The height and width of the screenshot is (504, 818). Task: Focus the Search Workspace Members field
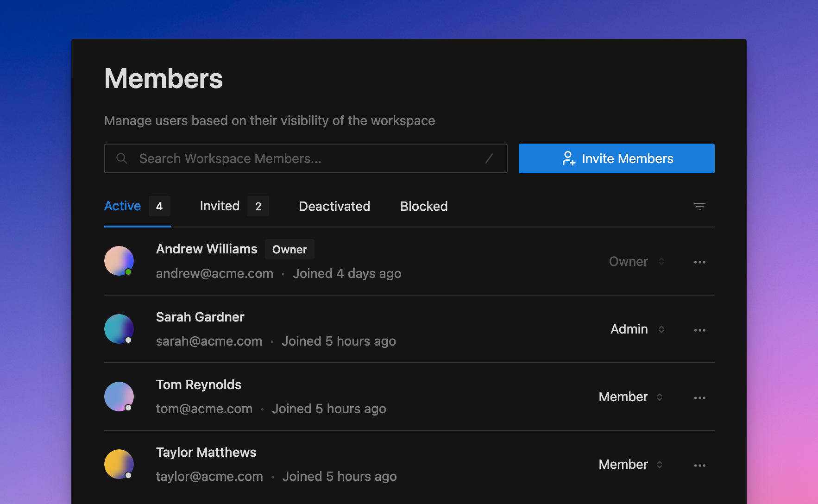tap(306, 158)
